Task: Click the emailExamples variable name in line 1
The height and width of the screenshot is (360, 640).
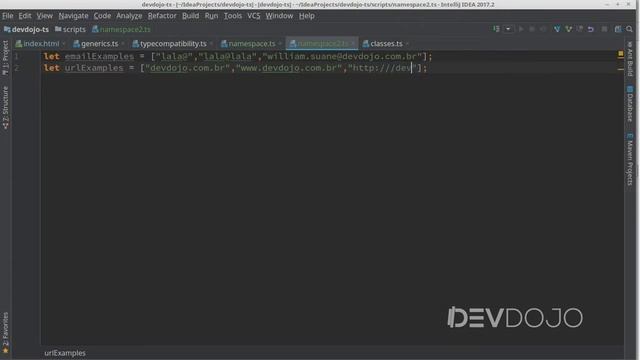Action: 99,56
